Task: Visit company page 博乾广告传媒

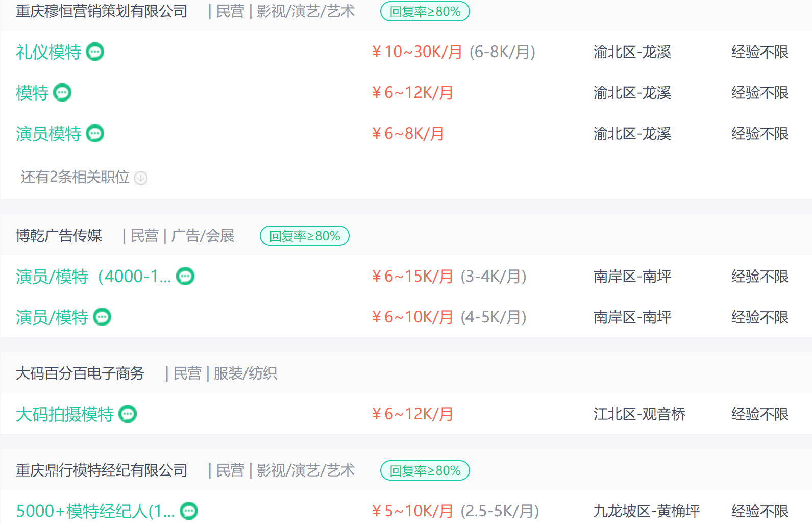Action: [59, 236]
